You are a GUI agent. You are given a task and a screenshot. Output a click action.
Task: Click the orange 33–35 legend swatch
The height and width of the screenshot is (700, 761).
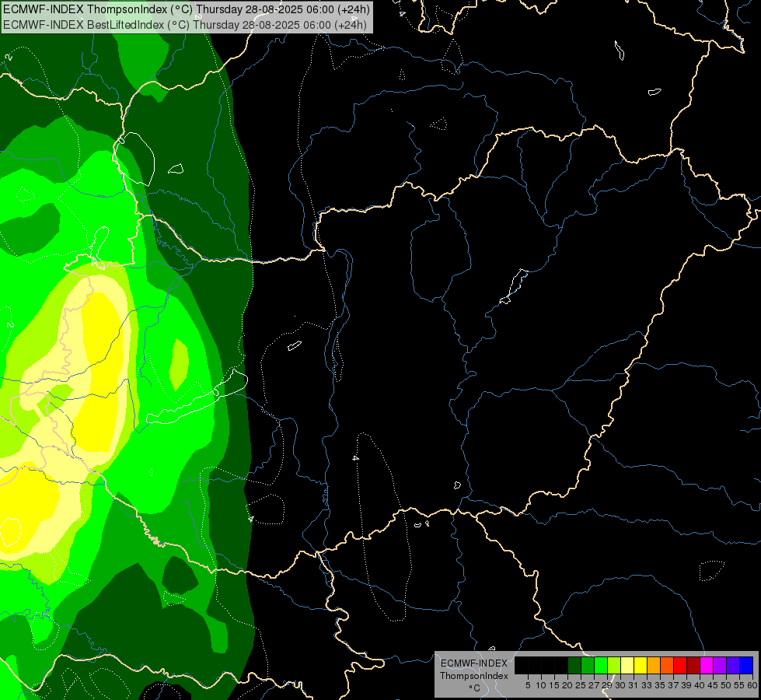(654, 665)
